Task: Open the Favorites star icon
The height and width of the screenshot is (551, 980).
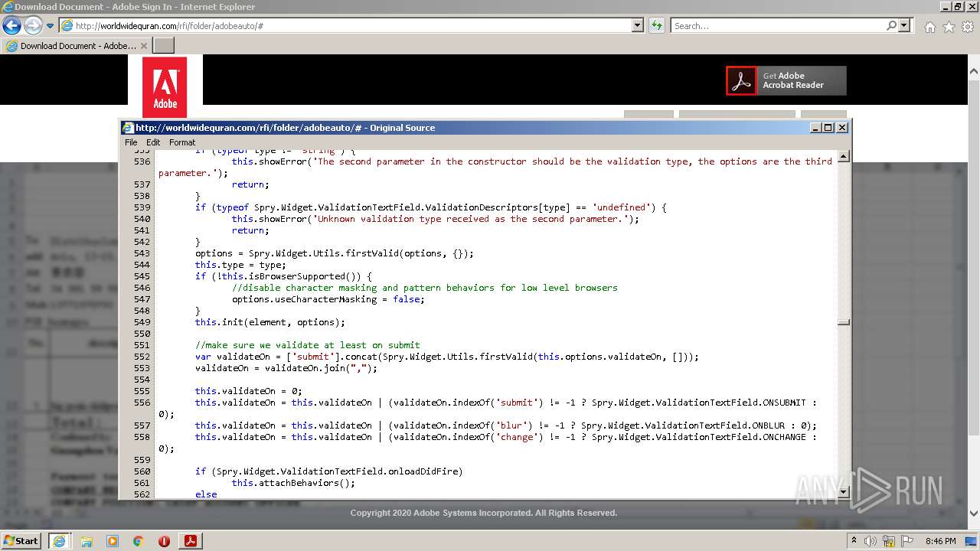Action: click(x=949, y=27)
